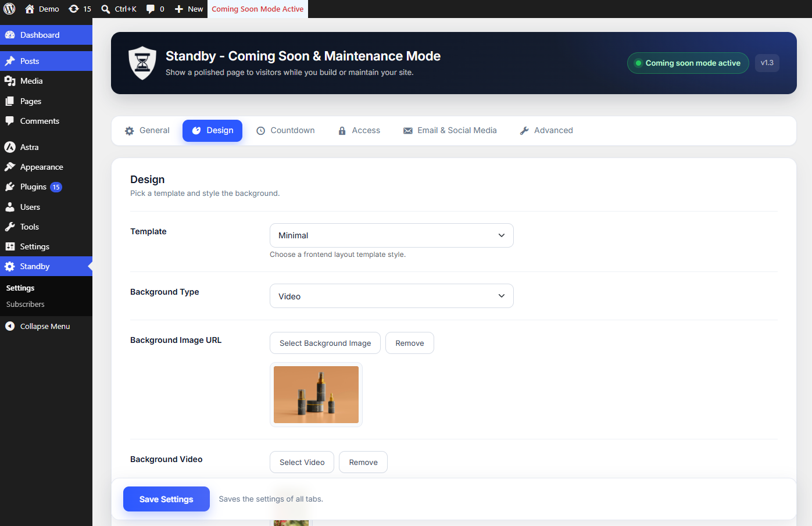Open the Ctrl+K search icon
Screen dimensions: 812x526
pos(106,9)
